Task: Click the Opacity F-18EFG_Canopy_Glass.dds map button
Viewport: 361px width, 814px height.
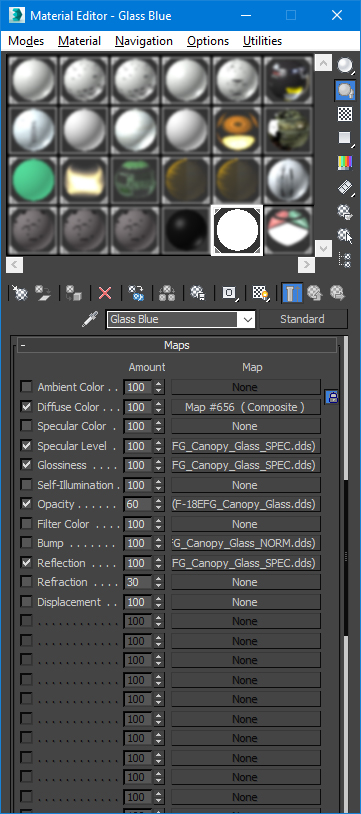Action: 246,504
